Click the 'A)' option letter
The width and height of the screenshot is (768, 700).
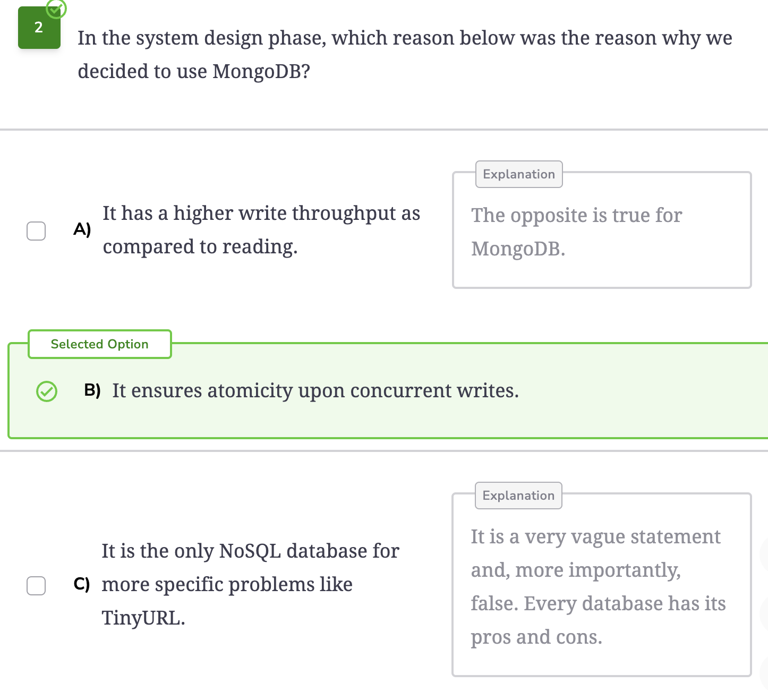pos(82,229)
